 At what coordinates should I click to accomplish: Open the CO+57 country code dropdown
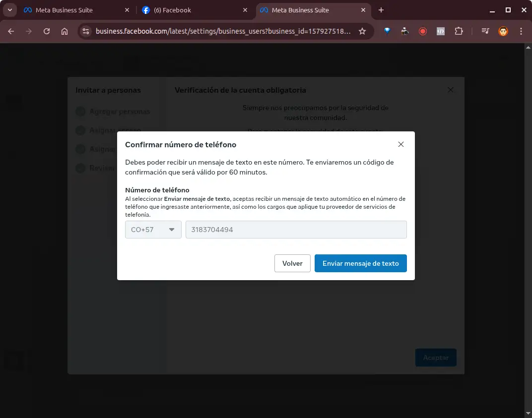pyautogui.click(x=153, y=230)
